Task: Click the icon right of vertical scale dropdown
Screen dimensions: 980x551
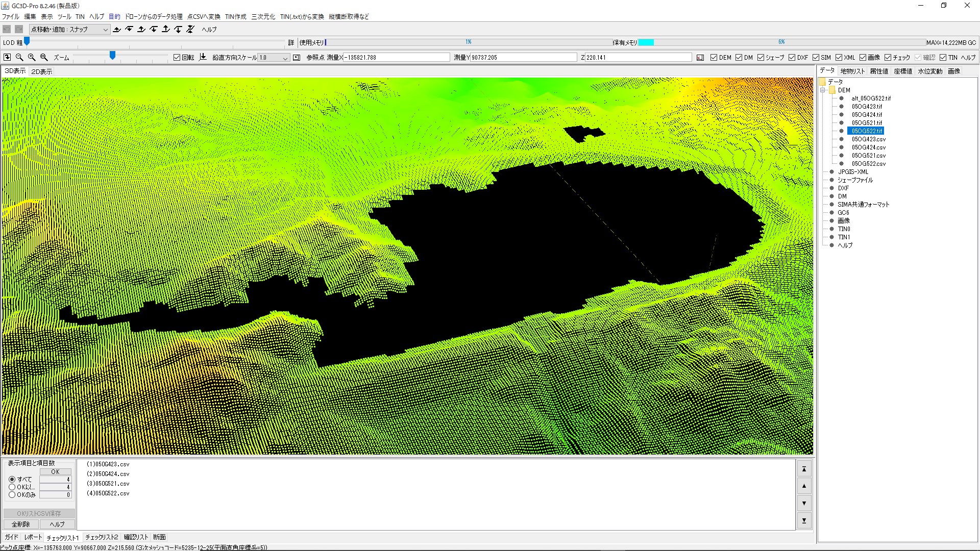Action: (297, 57)
